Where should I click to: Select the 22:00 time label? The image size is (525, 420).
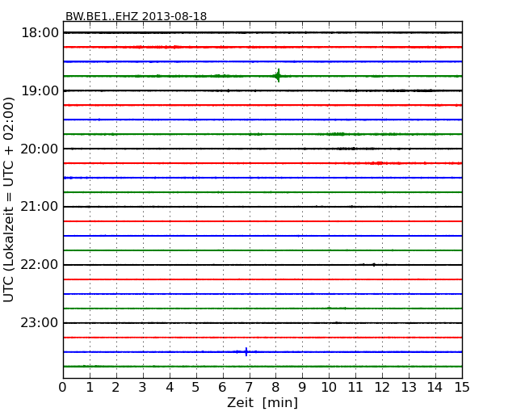[40, 265]
